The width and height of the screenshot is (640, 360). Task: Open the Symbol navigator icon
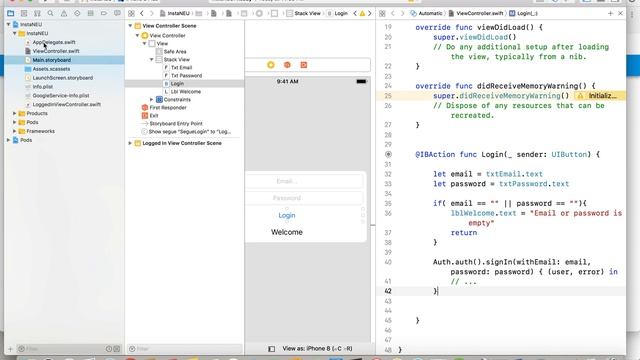(x=37, y=13)
